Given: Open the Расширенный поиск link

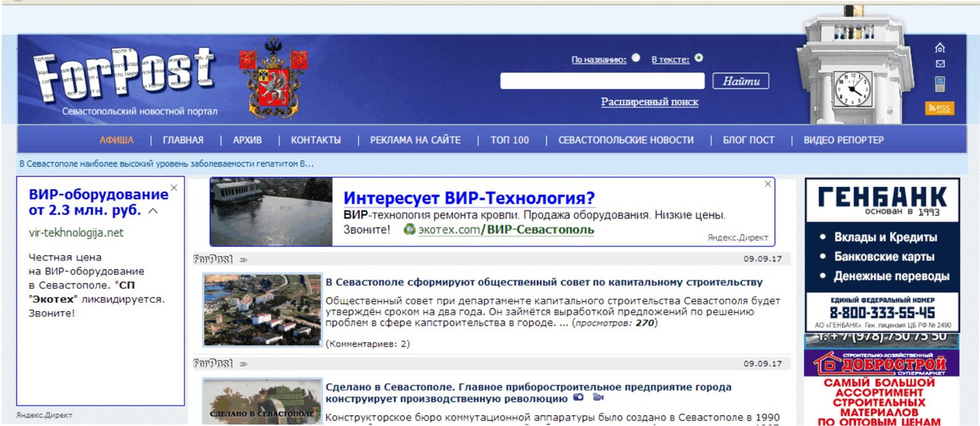Looking at the screenshot, I should point(650,102).
